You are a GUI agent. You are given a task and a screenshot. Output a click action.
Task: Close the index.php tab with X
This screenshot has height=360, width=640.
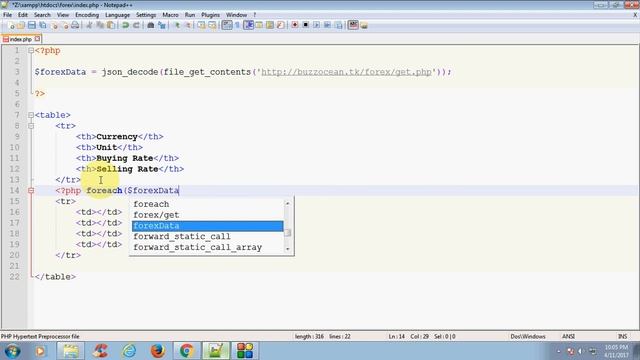(38, 39)
